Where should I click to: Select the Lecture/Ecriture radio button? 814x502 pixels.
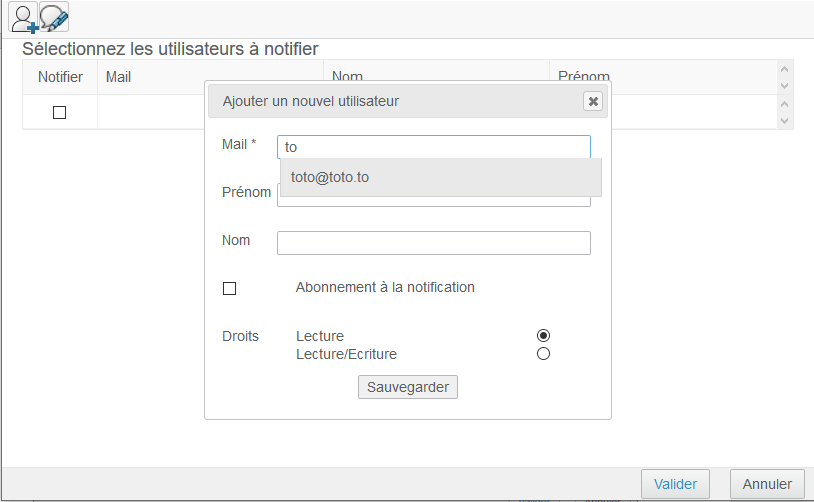point(544,354)
